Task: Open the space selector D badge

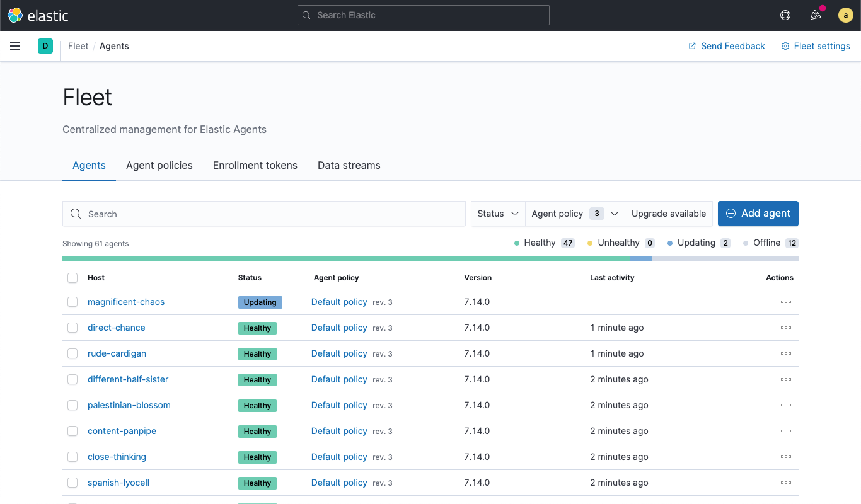Action: [x=45, y=46]
